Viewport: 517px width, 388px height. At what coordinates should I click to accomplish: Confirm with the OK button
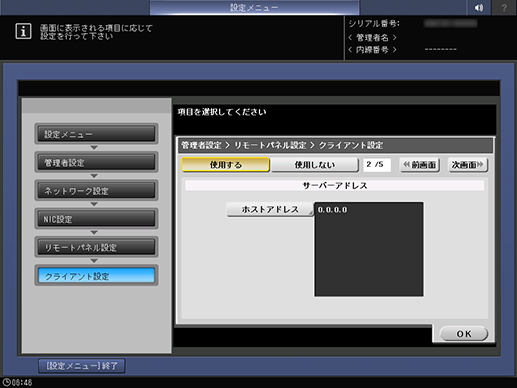(x=464, y=334)
